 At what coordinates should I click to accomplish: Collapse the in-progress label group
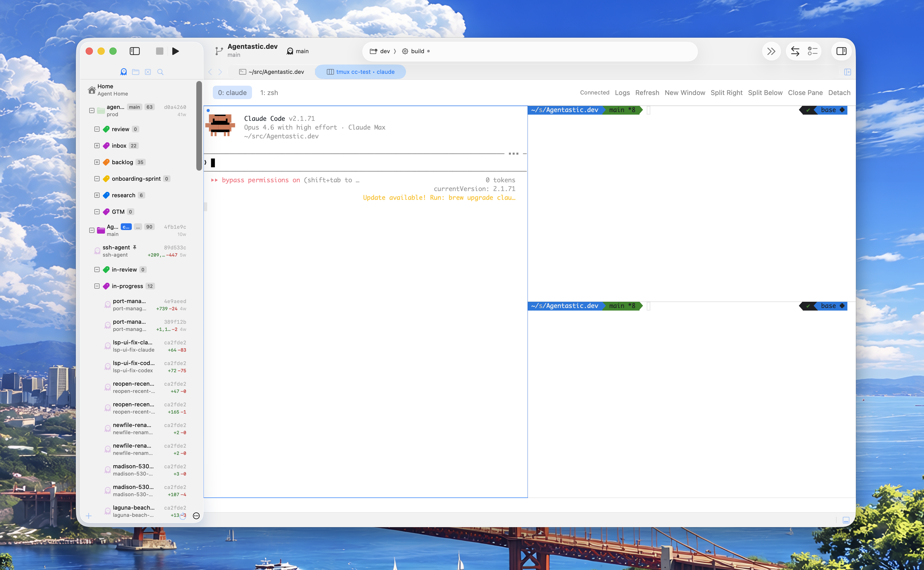click(x=97, y=286)
